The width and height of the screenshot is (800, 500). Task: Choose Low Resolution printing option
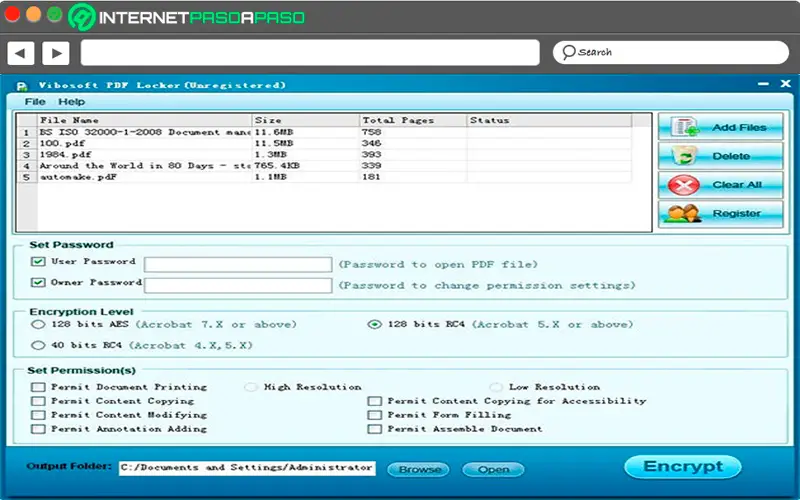tap(495, 387)
